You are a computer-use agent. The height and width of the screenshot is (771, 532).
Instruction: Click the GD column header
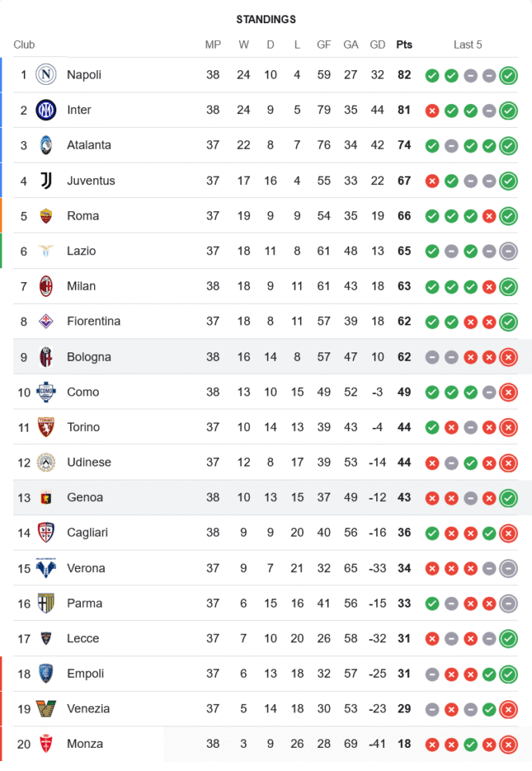[x=378, y=45]
